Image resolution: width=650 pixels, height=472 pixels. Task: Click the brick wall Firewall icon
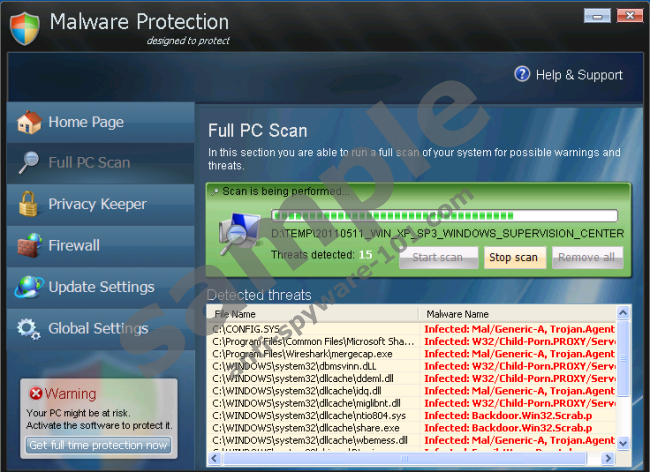[x=29, y=245]
